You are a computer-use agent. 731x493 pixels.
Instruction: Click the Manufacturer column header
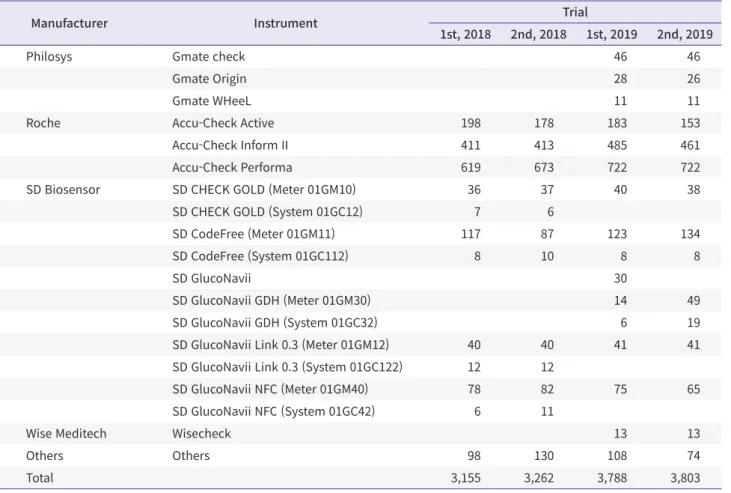click(x=69, y=23)
